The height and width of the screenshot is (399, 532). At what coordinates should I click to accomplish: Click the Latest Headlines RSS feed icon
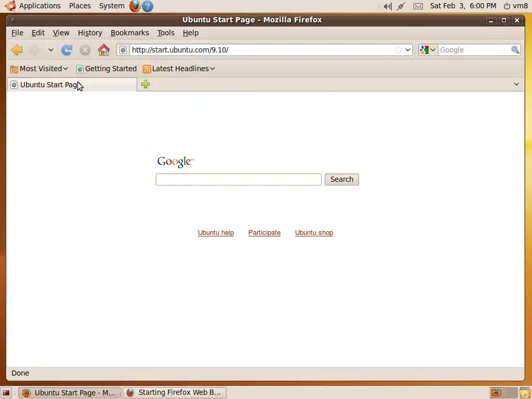[x=147, y=69]
